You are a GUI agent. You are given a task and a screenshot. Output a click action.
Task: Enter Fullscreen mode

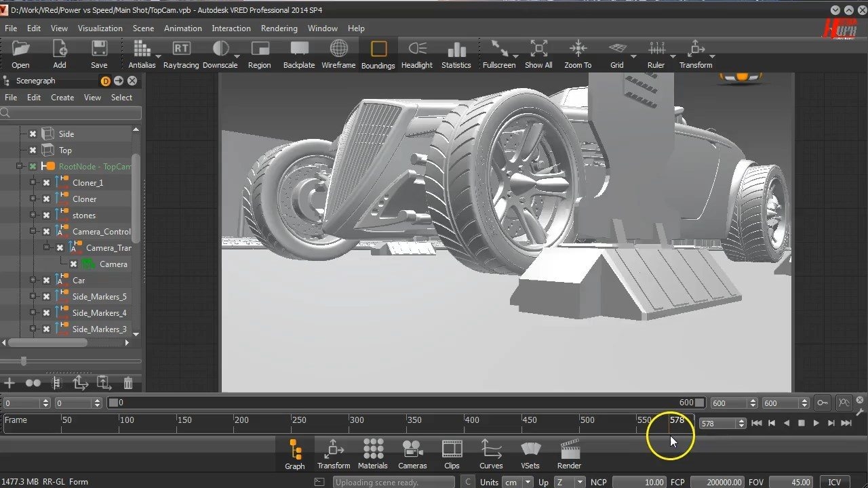point(500,49)
